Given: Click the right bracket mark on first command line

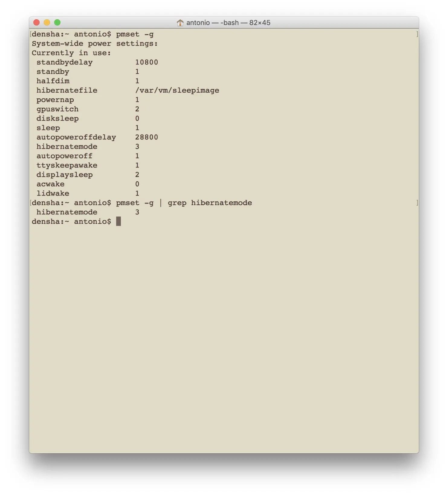Looking at the screenshot, I should [417, 34].
